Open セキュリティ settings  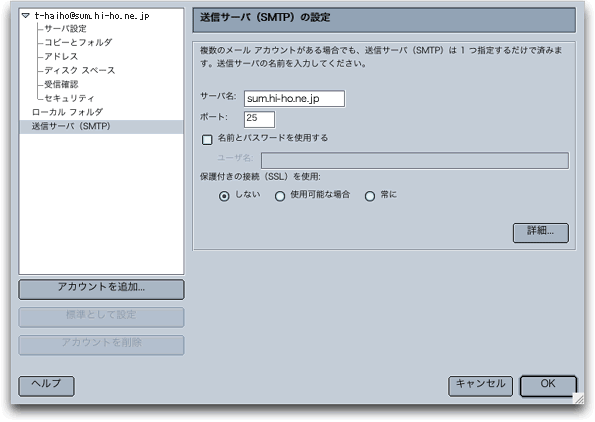69,98
